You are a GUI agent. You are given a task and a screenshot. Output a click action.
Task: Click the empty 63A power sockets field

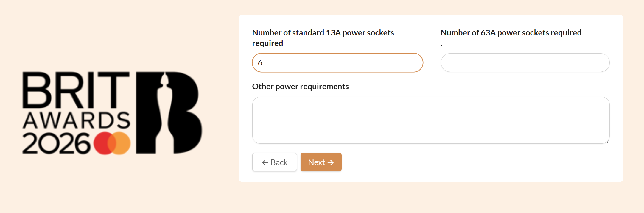pyautogui.click(x=525, y=62)
